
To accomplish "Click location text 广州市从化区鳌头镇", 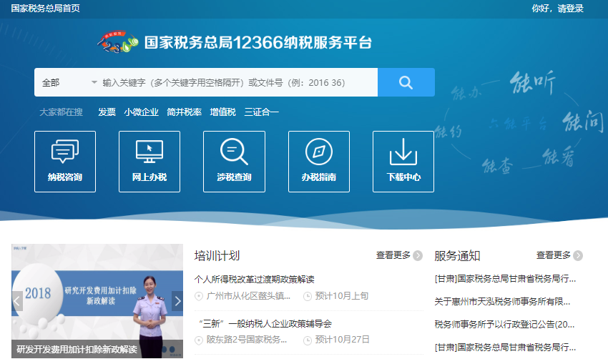I will pyautogui.click(x=248, y=296).
